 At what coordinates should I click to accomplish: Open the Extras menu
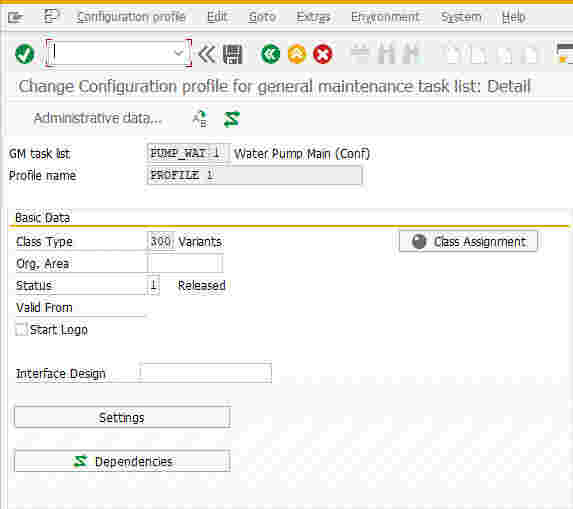[313, 17]
